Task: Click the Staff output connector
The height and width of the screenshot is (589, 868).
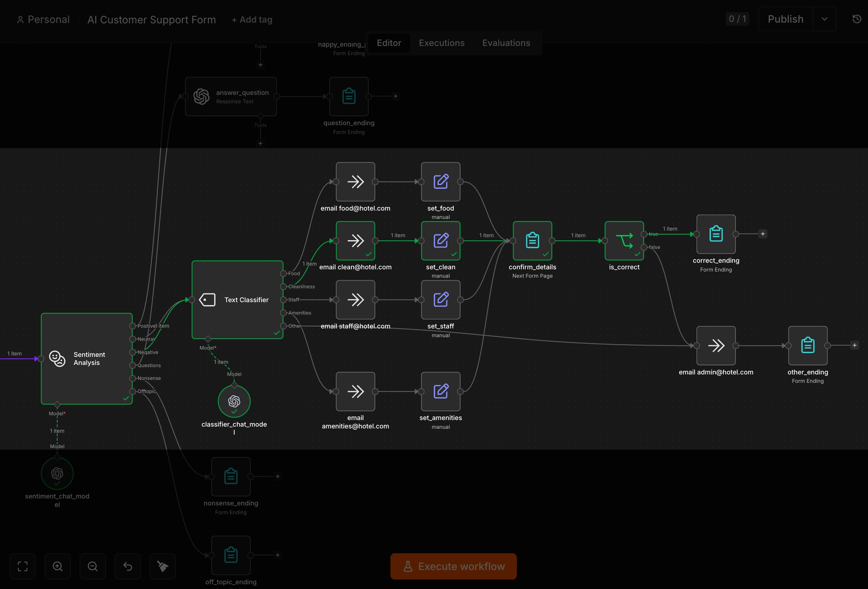Action: click(283, 300)
